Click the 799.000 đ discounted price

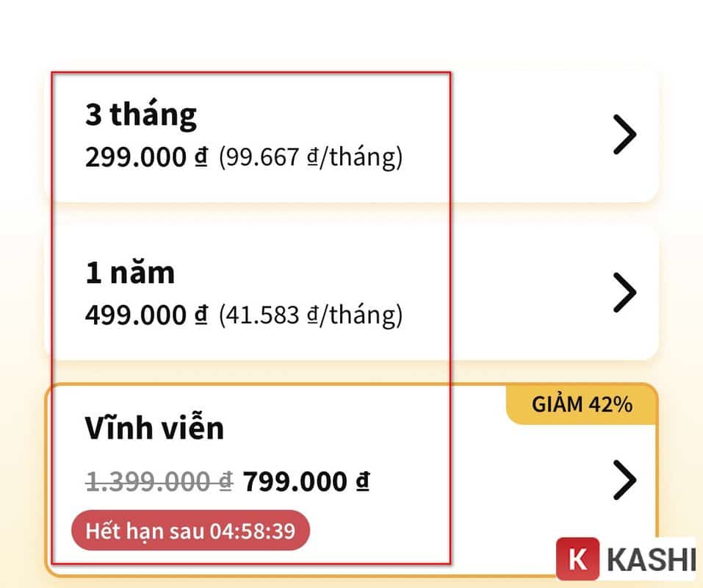[306, 481]
